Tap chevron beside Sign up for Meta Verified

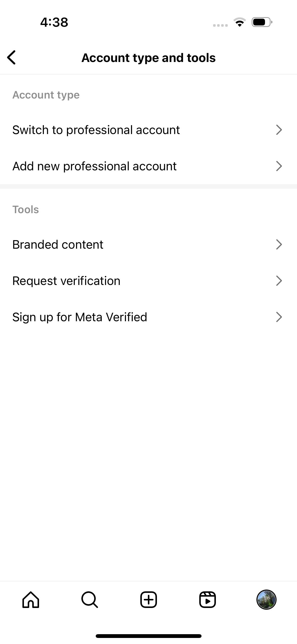tap(279, 317)
